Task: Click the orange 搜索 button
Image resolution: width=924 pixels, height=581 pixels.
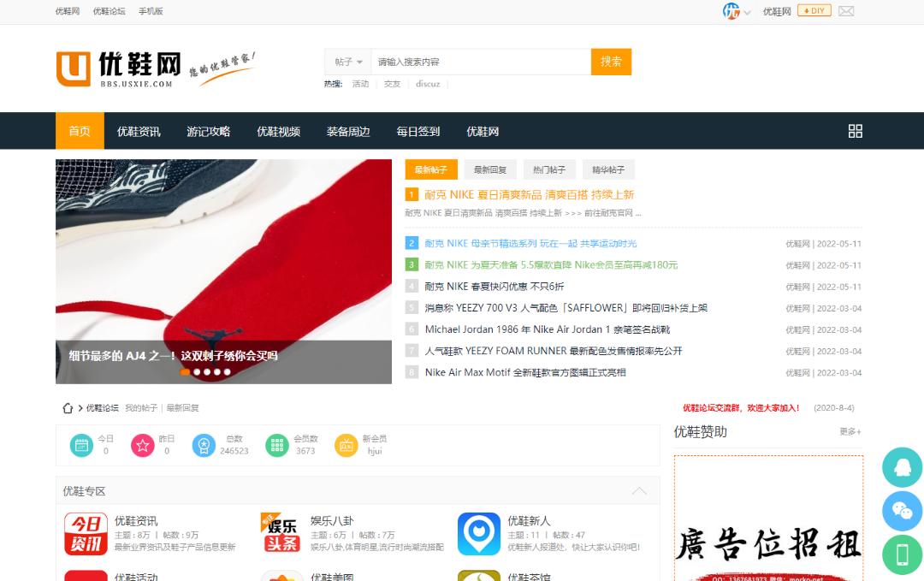Action: click(611, 62)
